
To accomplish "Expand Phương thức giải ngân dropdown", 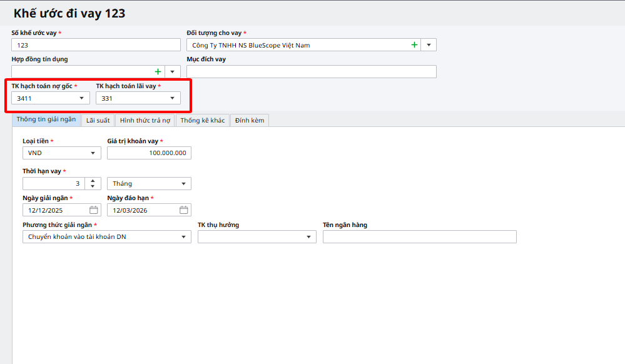I will click(183, 237).
